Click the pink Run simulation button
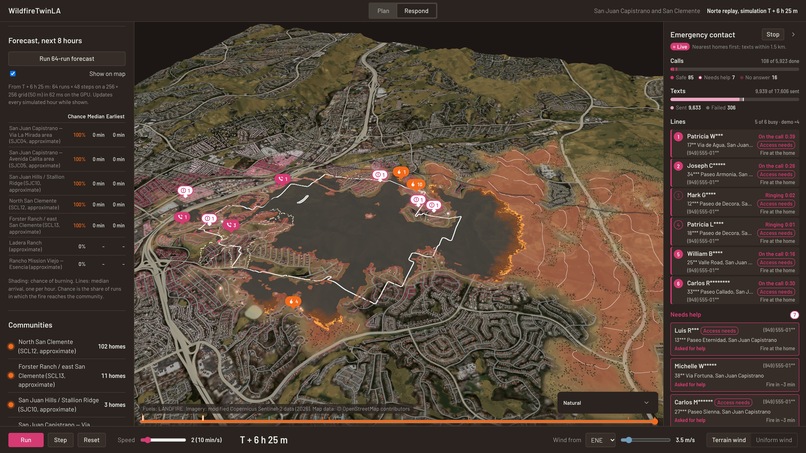The image size is (806, 453). pos(26,440)
